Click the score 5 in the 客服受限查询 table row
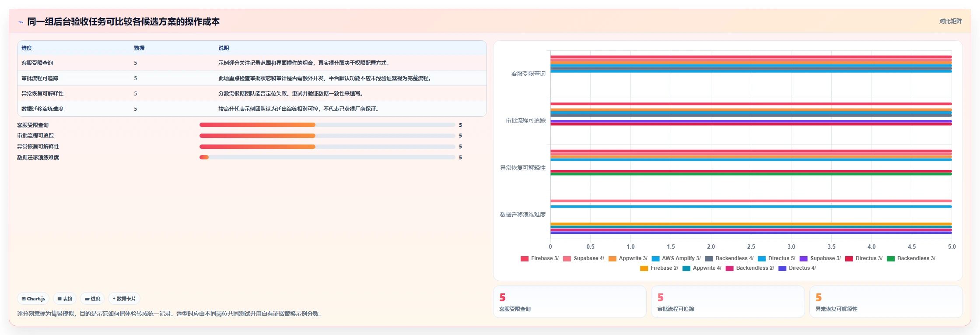Viewport: 980px width, 335px height. click(x=136, y=63)
